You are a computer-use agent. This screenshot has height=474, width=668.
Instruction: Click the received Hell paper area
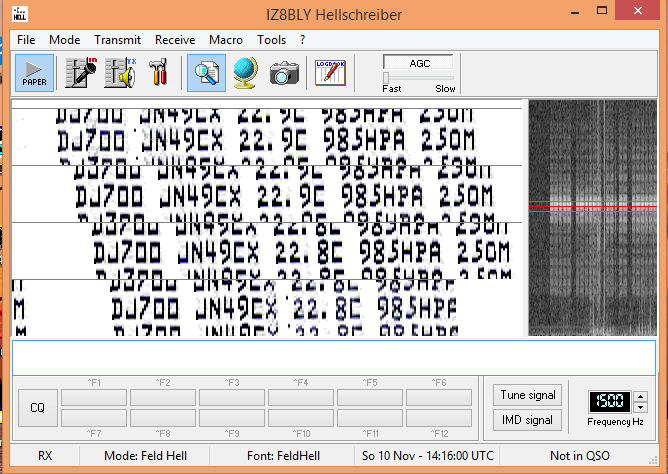pos(267,218)
